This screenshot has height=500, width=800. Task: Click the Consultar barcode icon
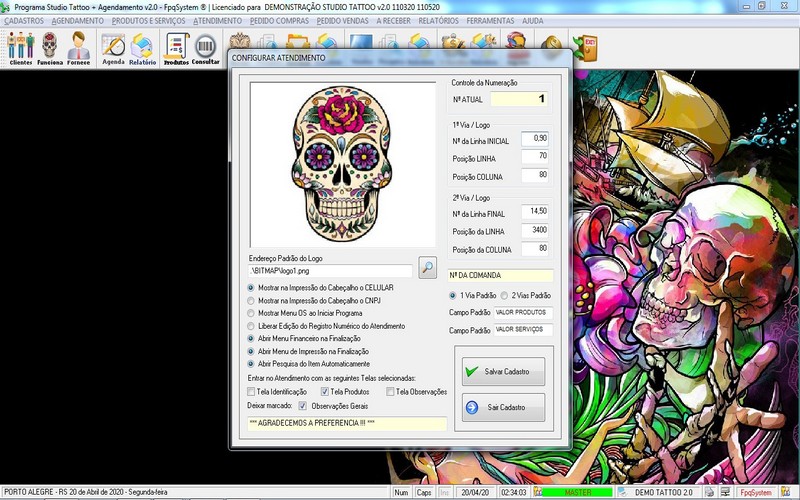(206, 48)
